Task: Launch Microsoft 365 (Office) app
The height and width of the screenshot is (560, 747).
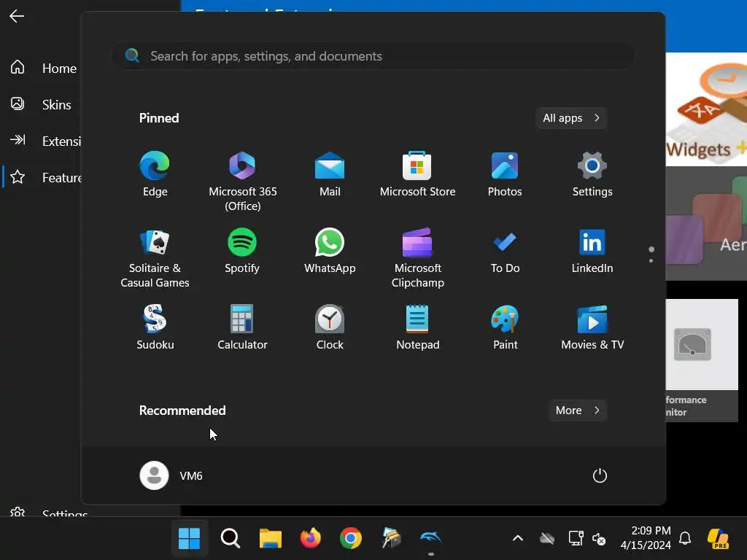Action: pyautogui.click(x=242, y=181)
